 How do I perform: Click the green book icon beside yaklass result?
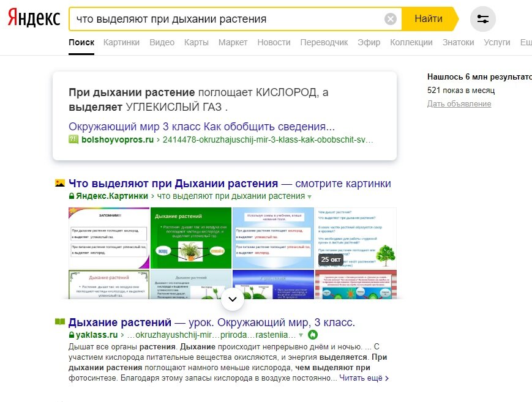(60, 322)
